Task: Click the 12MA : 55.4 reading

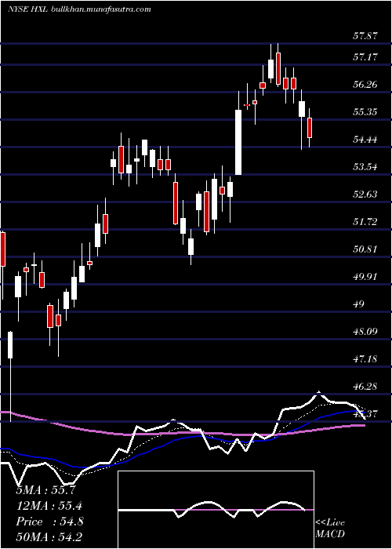Action: pos(49,506)
